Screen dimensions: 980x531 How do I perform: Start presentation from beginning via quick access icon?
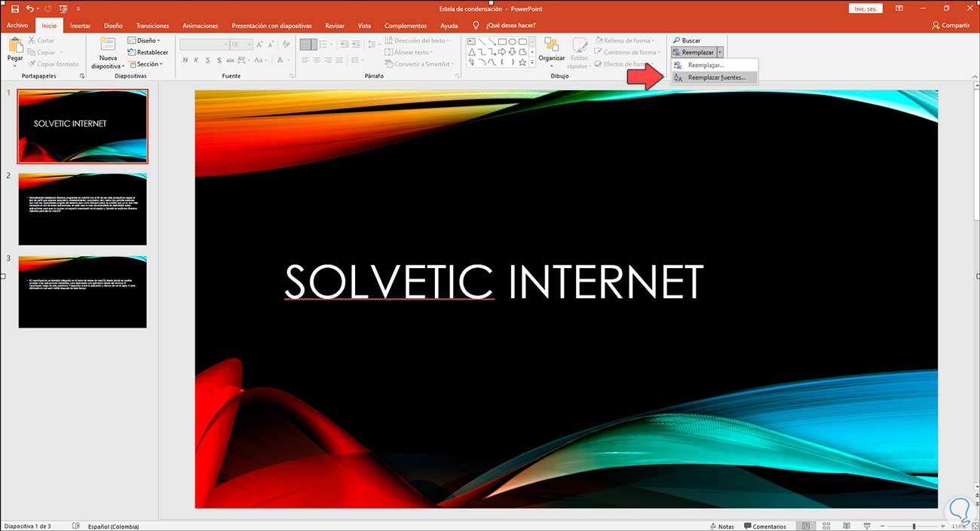pos(63,8)
